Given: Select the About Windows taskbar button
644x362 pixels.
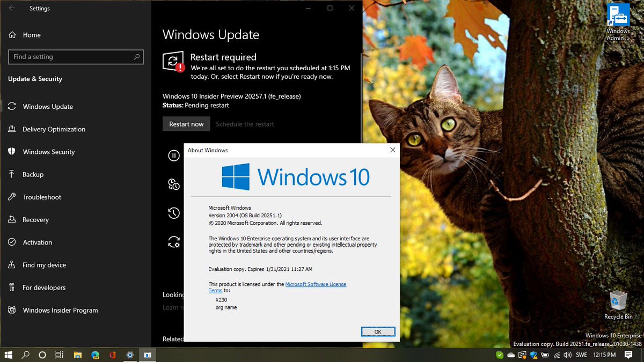Looking at the screenshot, I should pyautogui.click(x=147, y=354).
